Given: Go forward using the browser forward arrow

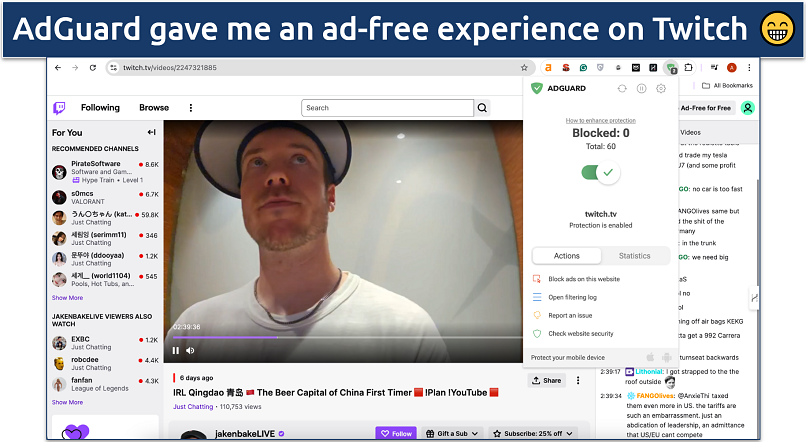Looking at the screenshot, I should coord(75,67).
